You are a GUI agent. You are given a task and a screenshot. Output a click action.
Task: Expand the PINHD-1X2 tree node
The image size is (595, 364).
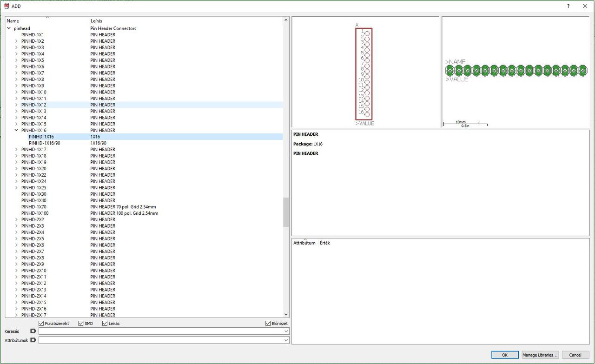(16, 41)
